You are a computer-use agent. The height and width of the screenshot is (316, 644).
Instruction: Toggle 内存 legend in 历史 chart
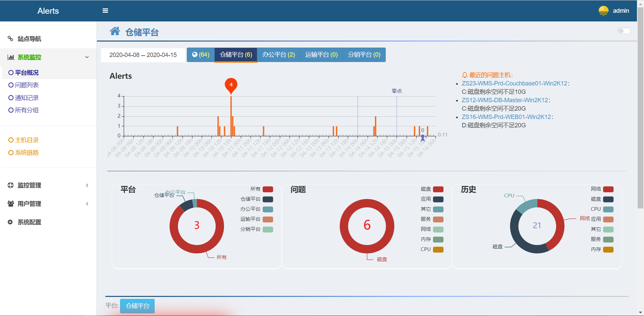pos(602,250)
